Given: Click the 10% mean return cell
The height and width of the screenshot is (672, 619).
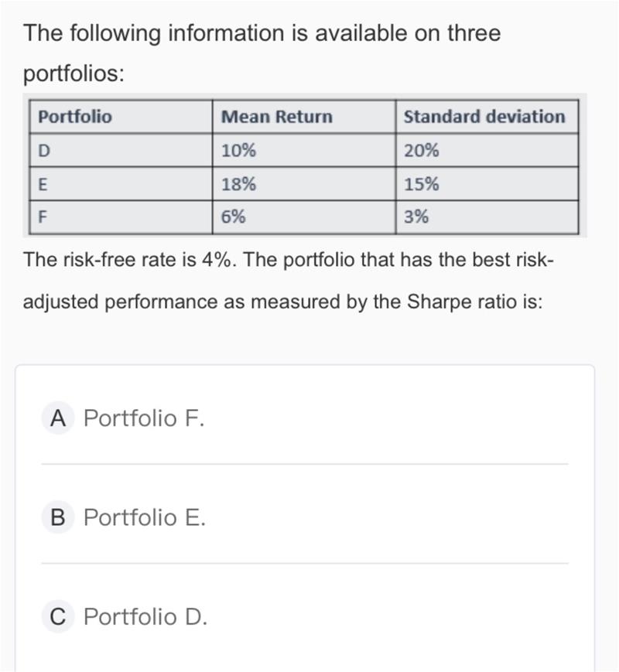Looking at the screenshot, I should pos(238,151).
